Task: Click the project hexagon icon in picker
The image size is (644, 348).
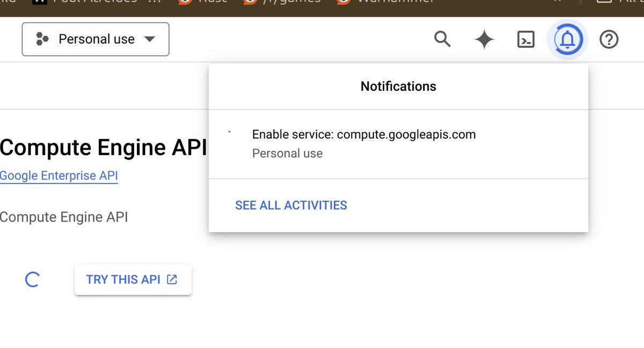Action: 42,39
